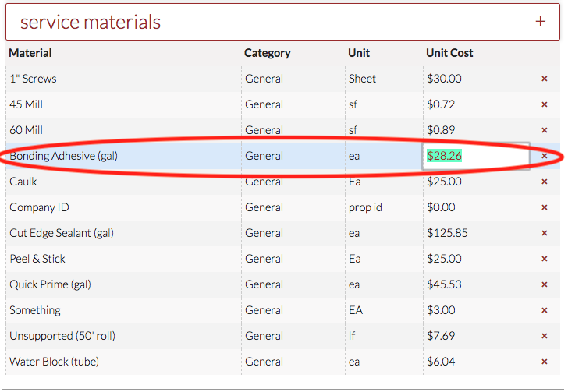Edit the 60 Mill unit cell
The image size is (568, 392).
(353, 130)
